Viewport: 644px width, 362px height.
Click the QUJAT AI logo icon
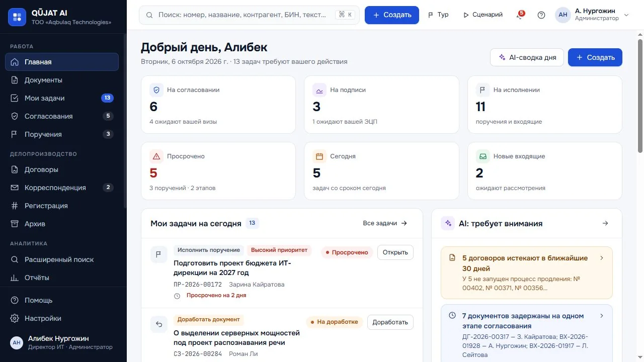pyautogui.click(x=17, y=17)
